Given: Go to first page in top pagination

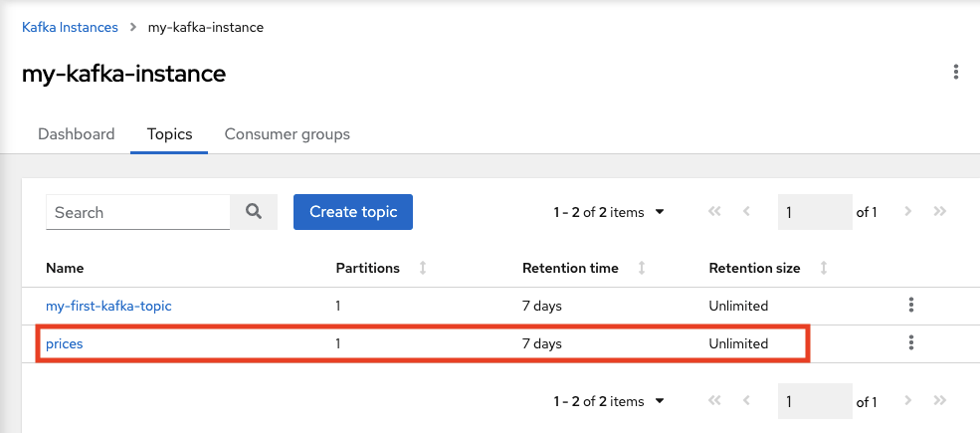Looking at the screenshot, I should tap(713, 212).
